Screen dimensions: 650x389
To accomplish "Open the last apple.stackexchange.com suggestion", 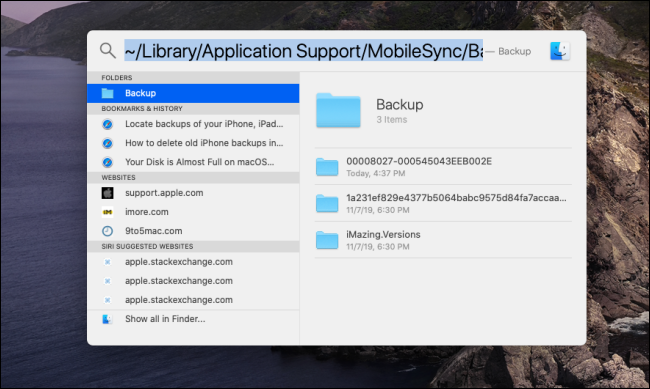I will 193,300.
